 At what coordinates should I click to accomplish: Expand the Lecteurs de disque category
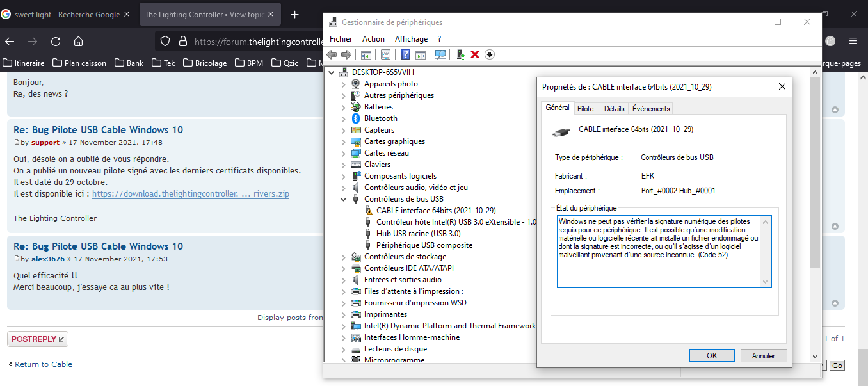pos(343,349)
